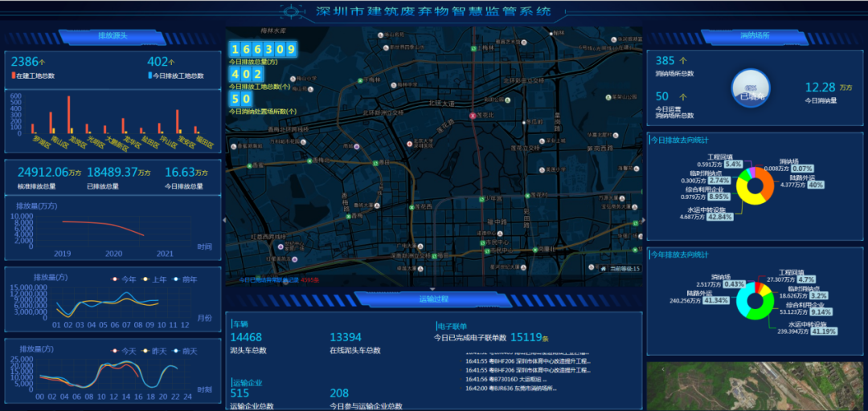
Task: Click the home icon beside 当前等级:15
Action: (604, 269)
